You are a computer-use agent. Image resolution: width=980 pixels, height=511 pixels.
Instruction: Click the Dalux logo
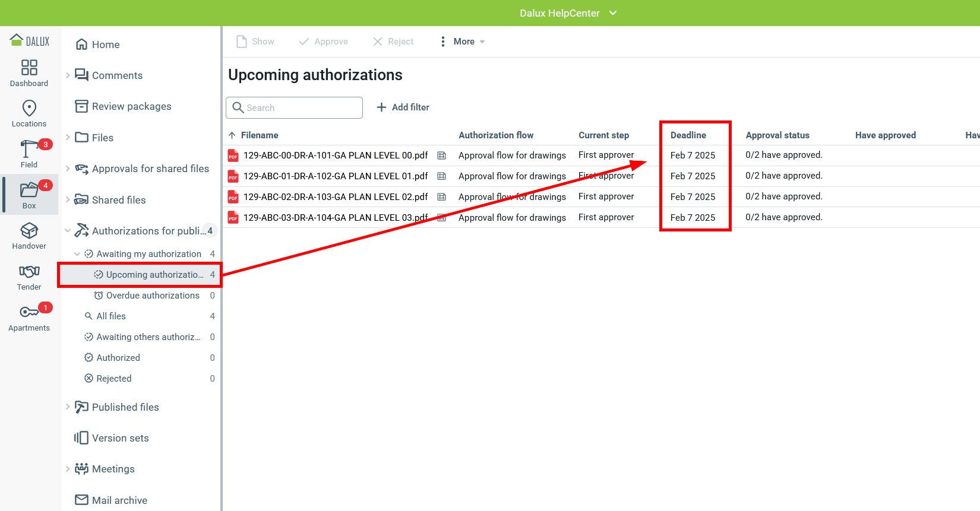30,41
